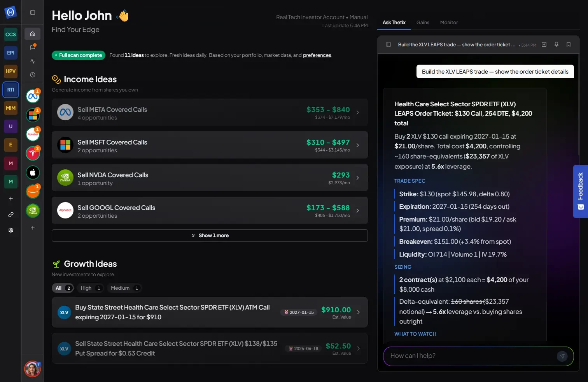The image size is (588, 382).
Task: Open the Feedback side button
Action: click(580, 191)
